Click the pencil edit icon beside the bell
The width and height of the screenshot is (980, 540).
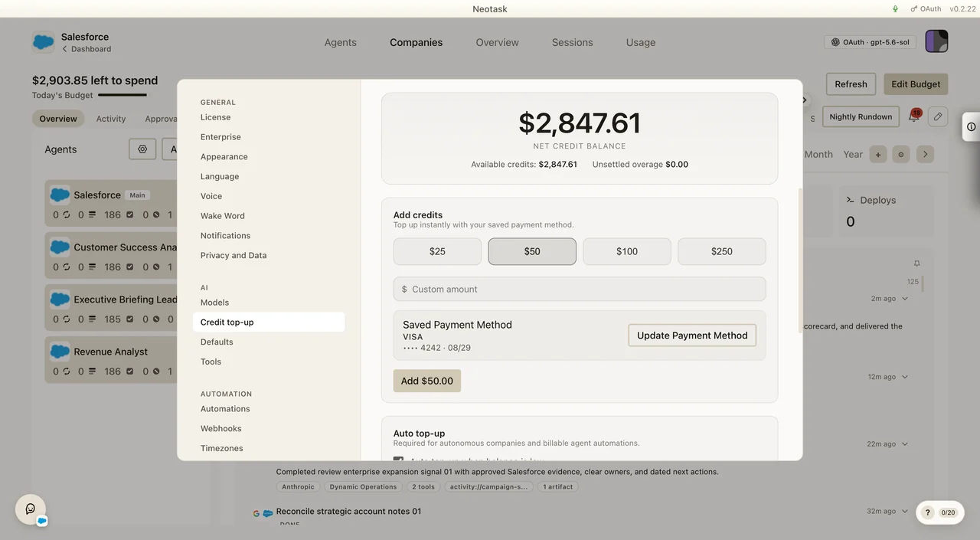938,116
